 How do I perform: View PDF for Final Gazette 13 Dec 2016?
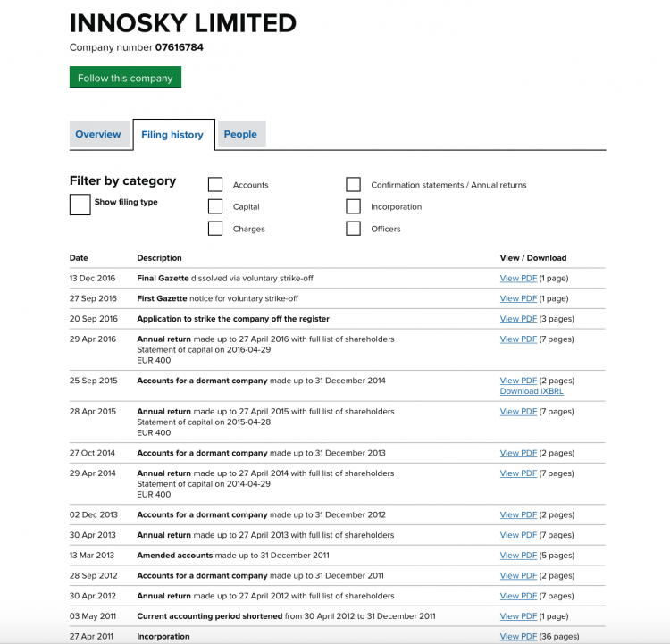click(518, 278)
